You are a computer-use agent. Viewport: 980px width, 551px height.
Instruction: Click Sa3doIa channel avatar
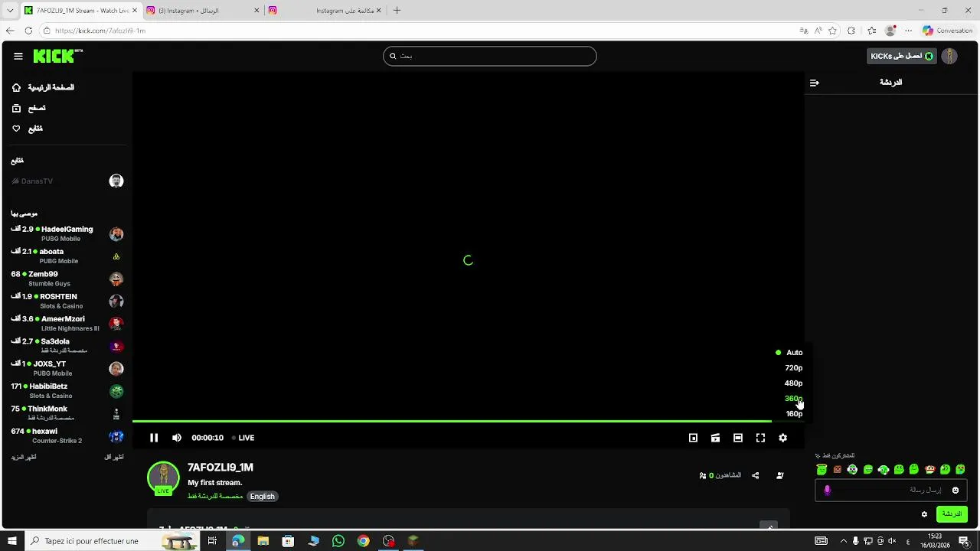(116, 346)
